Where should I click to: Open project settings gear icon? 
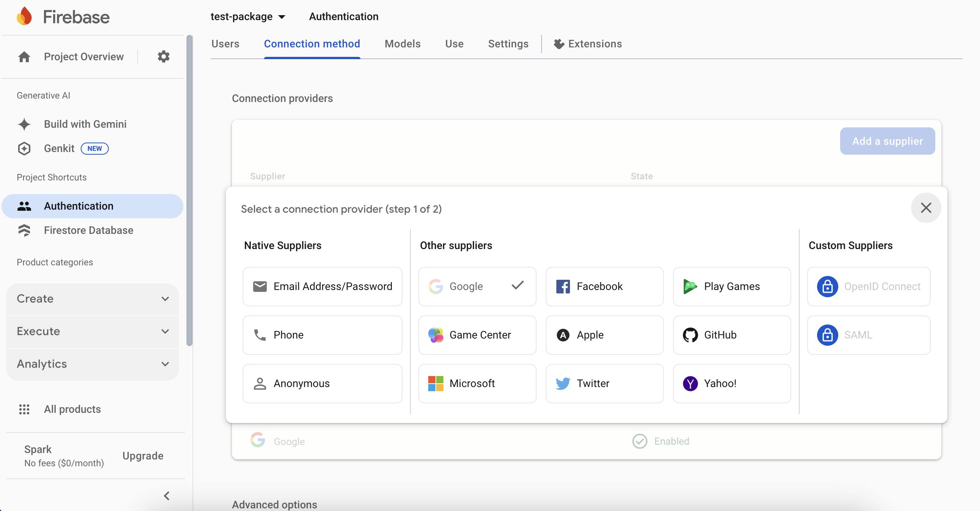164,56
